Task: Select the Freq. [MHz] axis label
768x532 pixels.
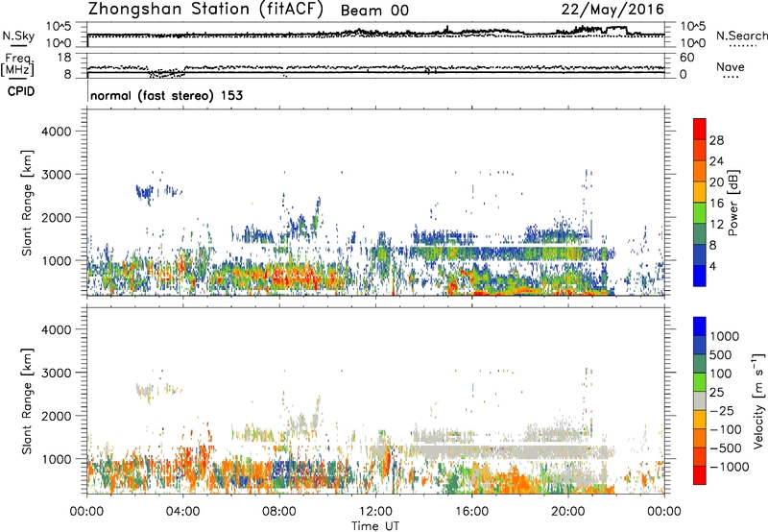Action: [18, 64]
